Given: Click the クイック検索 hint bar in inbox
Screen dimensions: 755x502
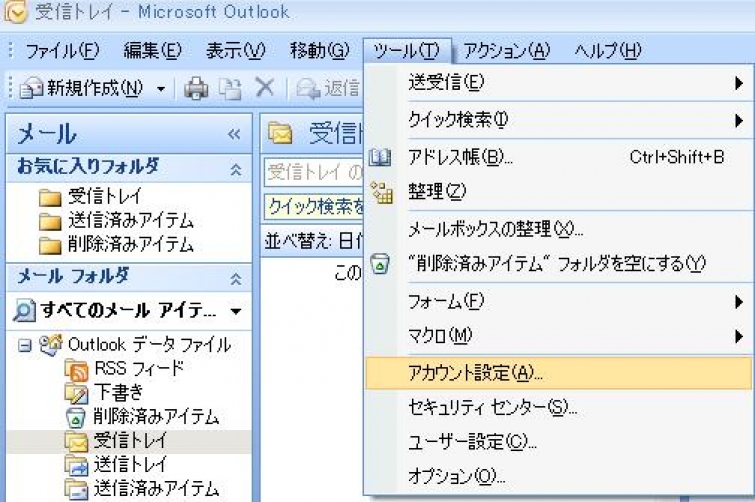Looking at the screenshot, I should pos(314,207).
